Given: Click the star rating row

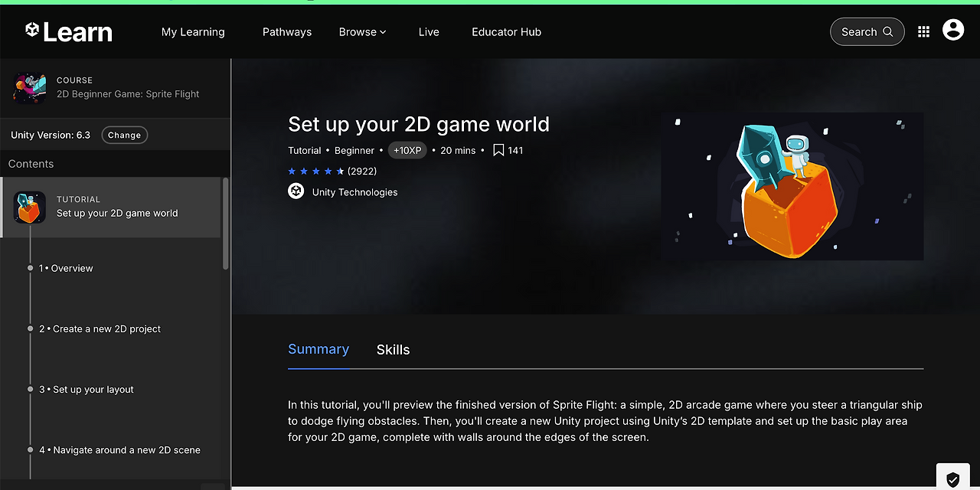Looking at the screenshot, I should tap(316, 171).
